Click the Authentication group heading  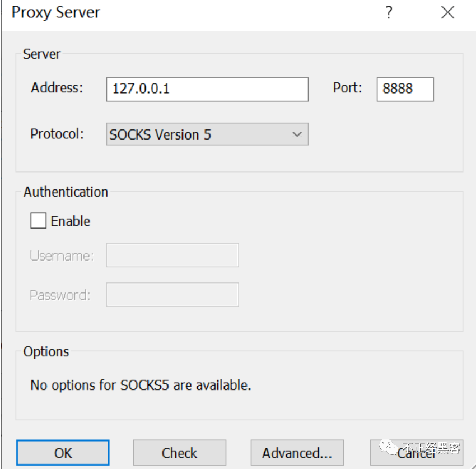[66, 192]
